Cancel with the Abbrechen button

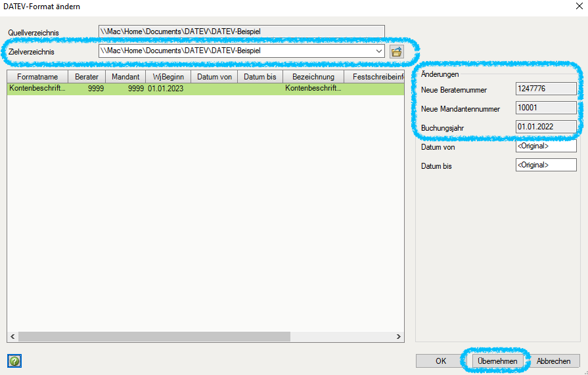point(553,361)
